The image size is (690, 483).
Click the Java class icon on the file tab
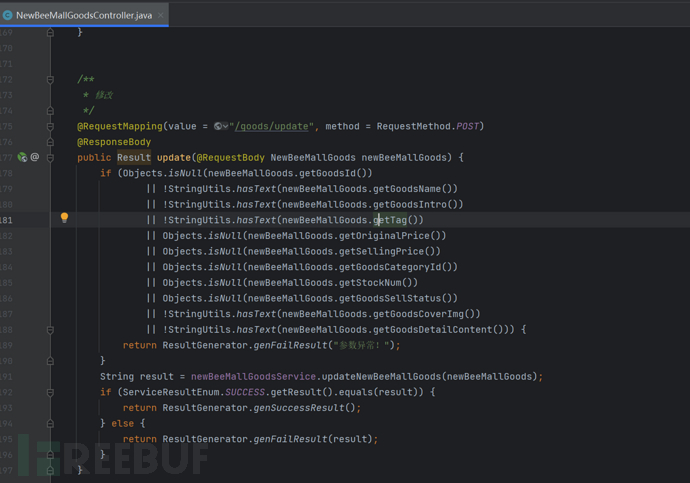8,15
